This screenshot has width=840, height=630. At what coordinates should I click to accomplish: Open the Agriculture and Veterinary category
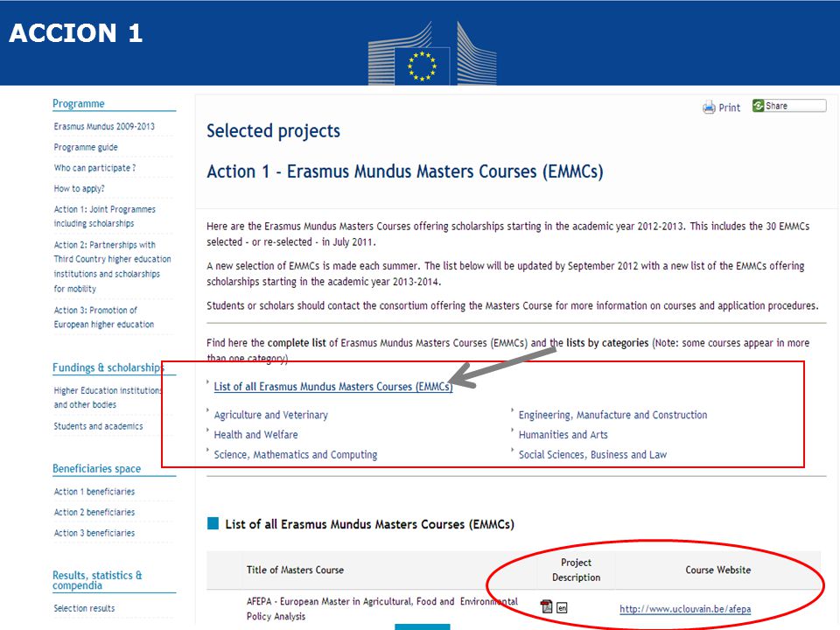tap(270, 415)
